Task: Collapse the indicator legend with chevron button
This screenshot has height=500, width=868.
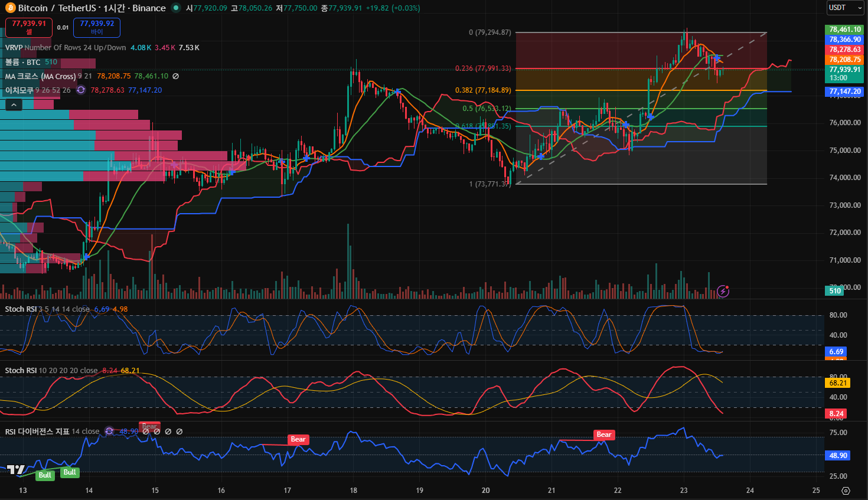Action: tap(14, 104)
